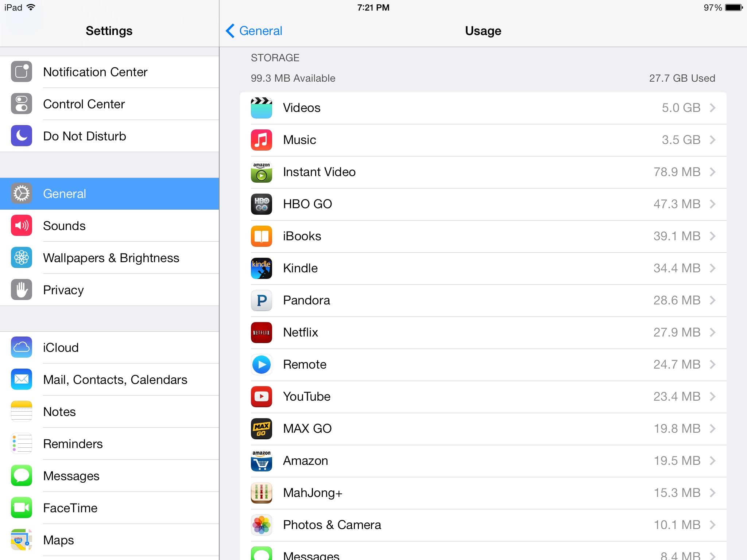
Task: Tap the Kindle app icon
Action: coord(262,268)
